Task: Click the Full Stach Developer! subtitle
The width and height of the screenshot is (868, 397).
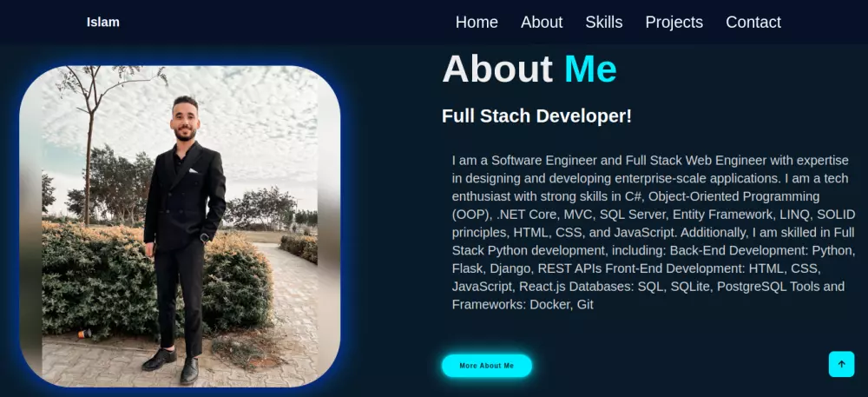Action: click(536, 116)
